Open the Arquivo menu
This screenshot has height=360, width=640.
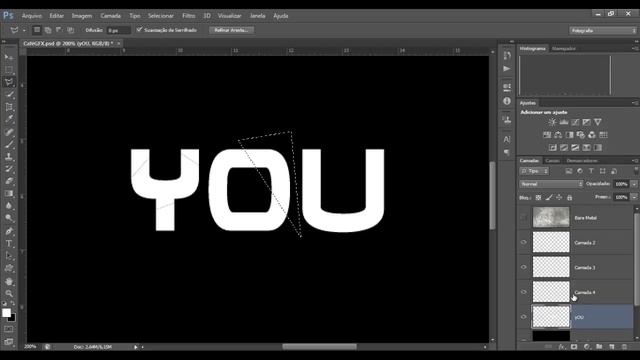point(32,16)
